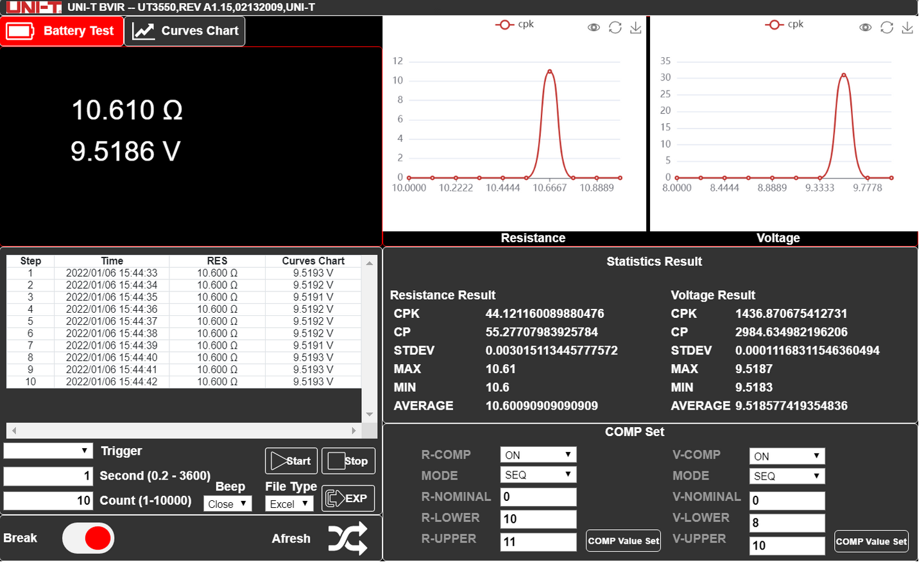Click COMP Value Set for resistance

(x=623, y=541)
